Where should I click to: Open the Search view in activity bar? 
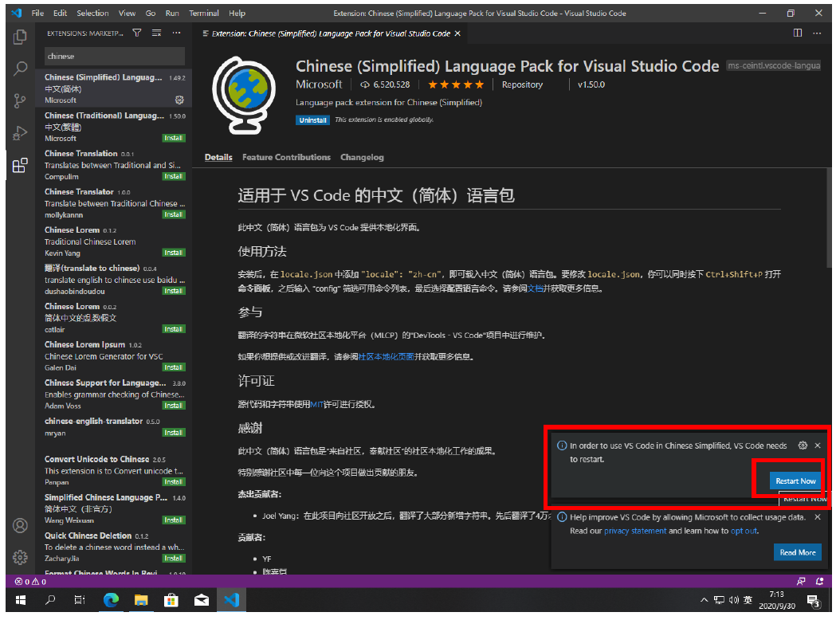tap(21, 69)
